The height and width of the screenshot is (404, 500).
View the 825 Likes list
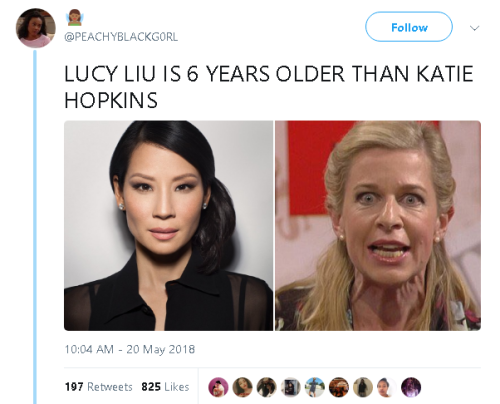tap(165, 387)
